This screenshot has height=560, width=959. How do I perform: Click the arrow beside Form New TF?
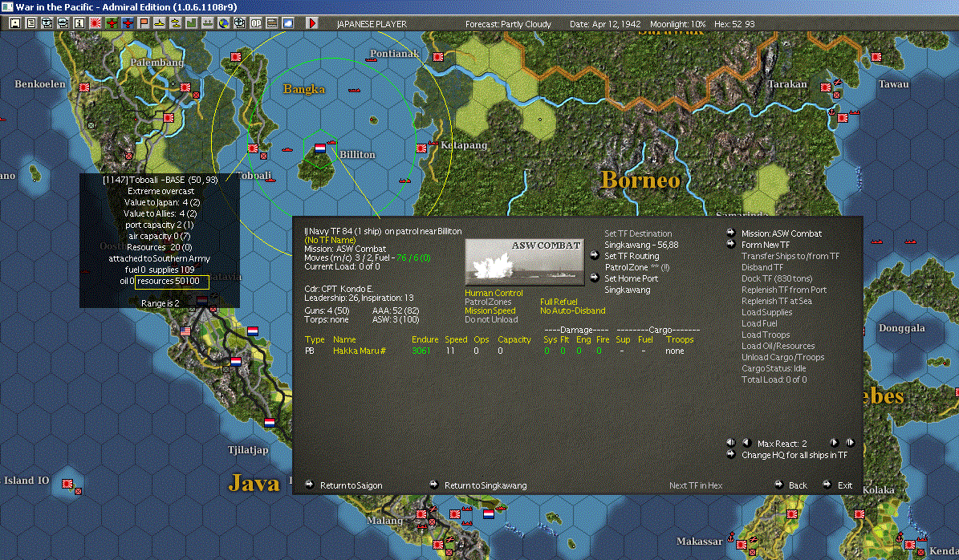coord(731,243)
